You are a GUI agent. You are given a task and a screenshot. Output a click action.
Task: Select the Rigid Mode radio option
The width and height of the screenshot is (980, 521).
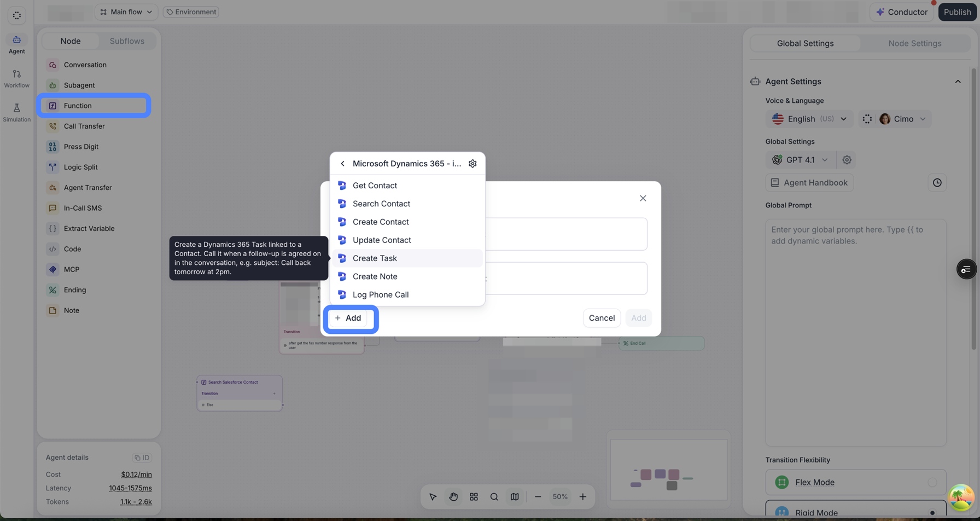[932, 513]
